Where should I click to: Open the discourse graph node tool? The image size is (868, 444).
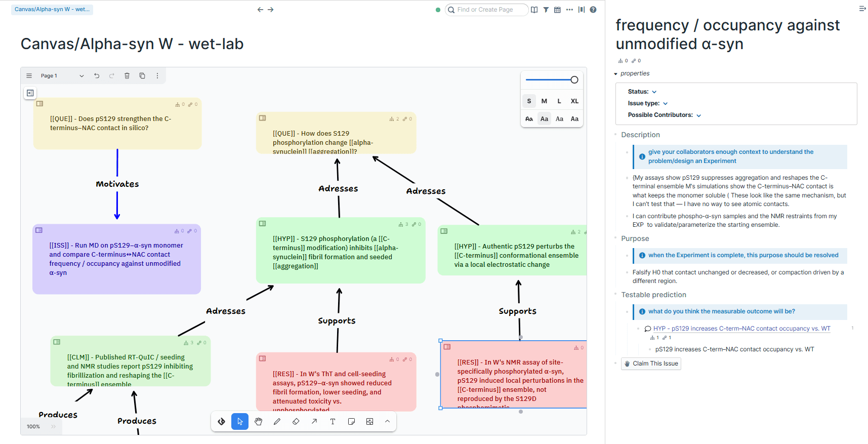click(x=221, y=421)
